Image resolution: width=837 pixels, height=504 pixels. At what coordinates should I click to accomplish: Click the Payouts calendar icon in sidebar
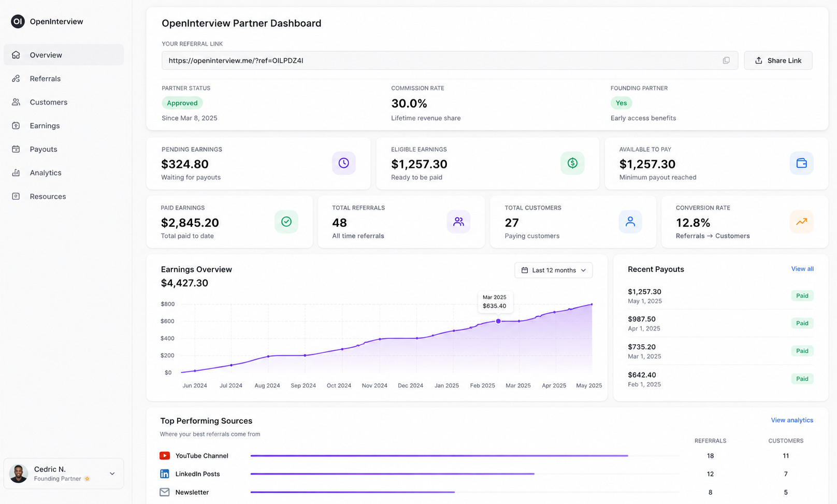pos(16,149)
